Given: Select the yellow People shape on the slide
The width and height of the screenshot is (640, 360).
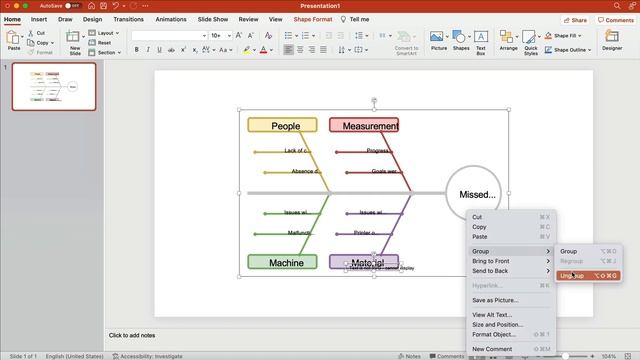Looking at the screenshot, I should point(282,125).
